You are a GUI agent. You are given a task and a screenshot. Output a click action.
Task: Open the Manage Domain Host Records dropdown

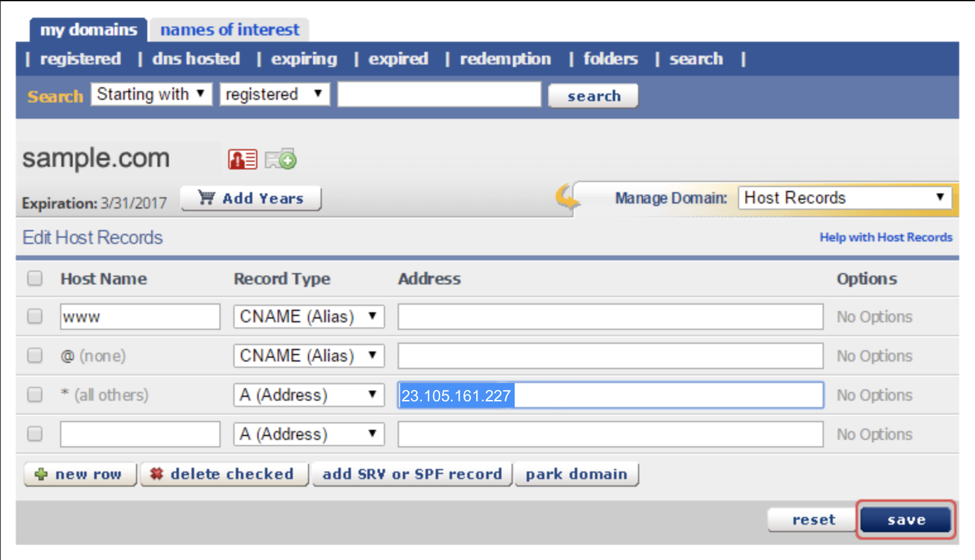845,198
